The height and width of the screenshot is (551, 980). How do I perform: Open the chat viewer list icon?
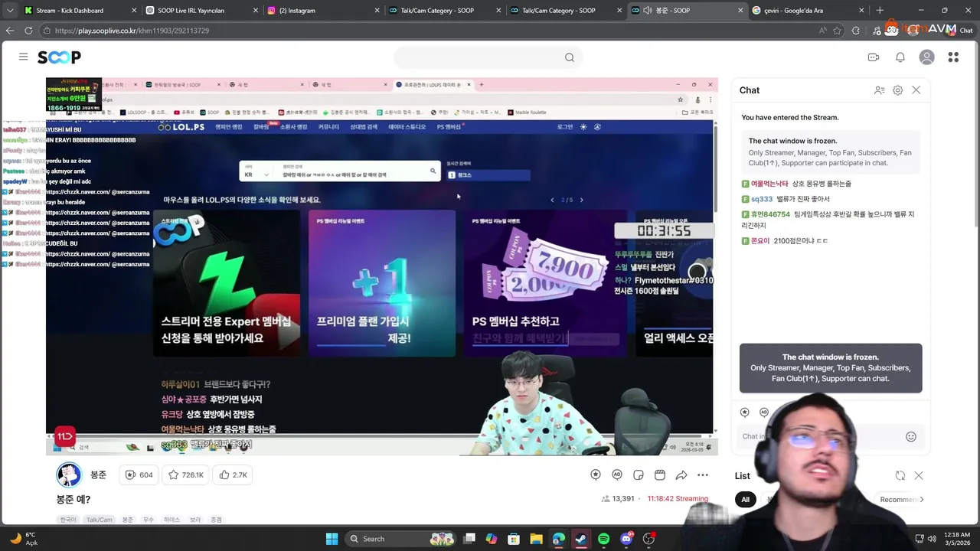click(x=880, y=90)
